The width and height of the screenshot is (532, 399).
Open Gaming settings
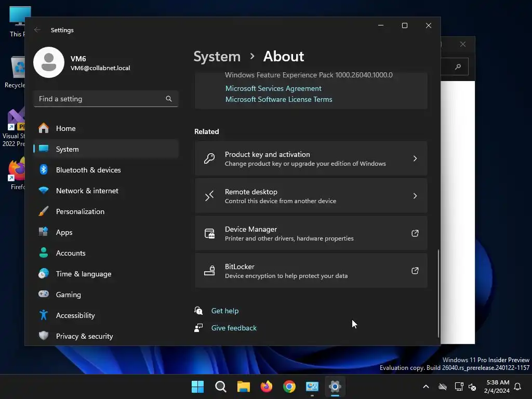click(x=106, y=295)
